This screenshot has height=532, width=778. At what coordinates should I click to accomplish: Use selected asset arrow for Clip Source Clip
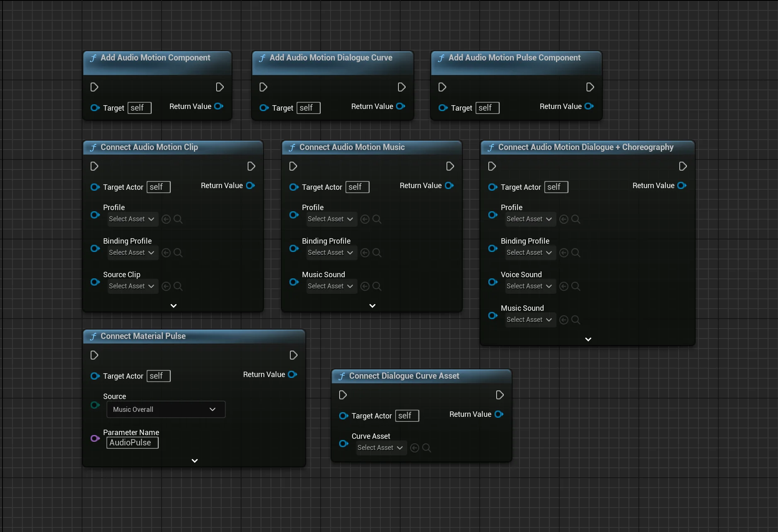coord(166,286)
